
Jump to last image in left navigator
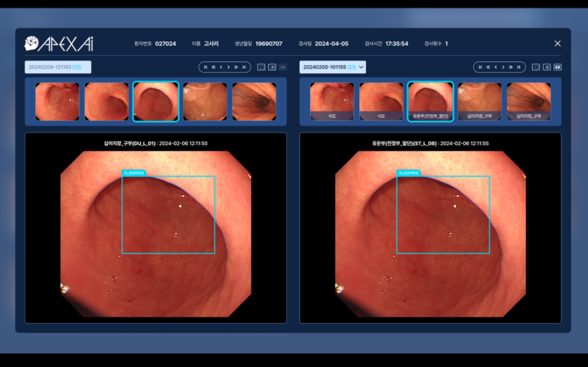243,67
